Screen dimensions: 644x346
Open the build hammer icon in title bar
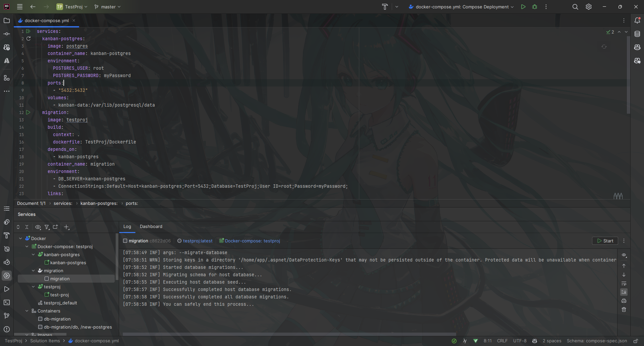[385, 7]
